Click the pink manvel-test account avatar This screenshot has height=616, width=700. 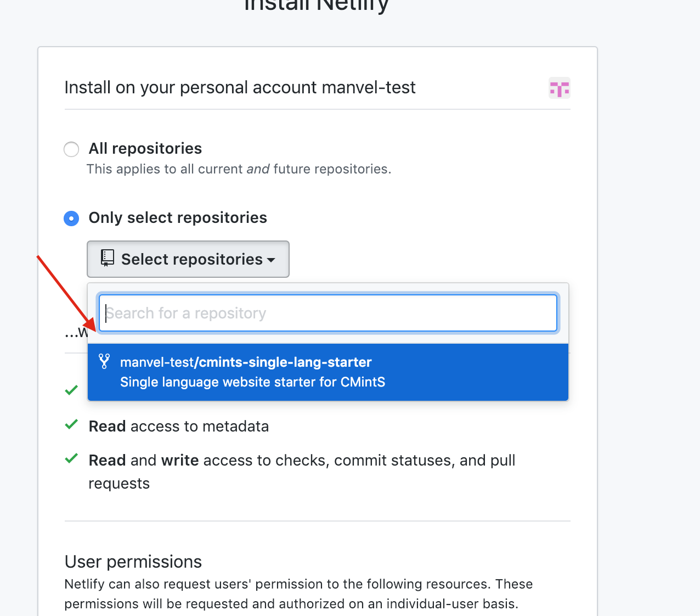coord(559,88)
